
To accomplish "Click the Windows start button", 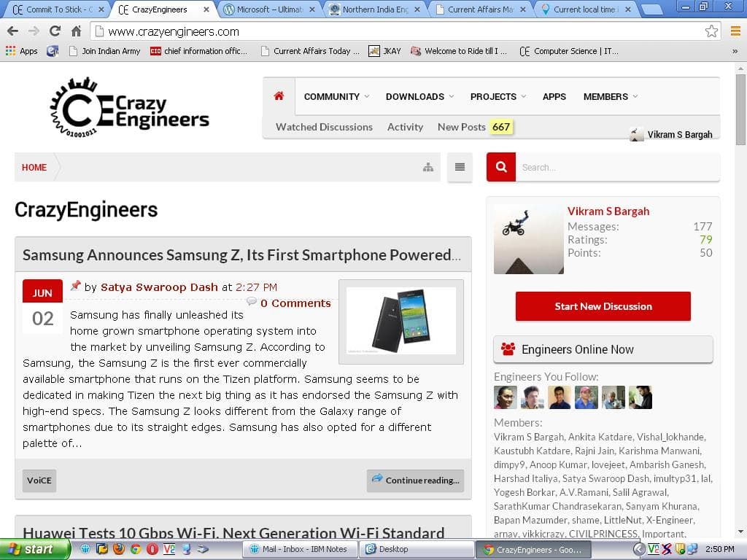I will (x=35, y=549).
